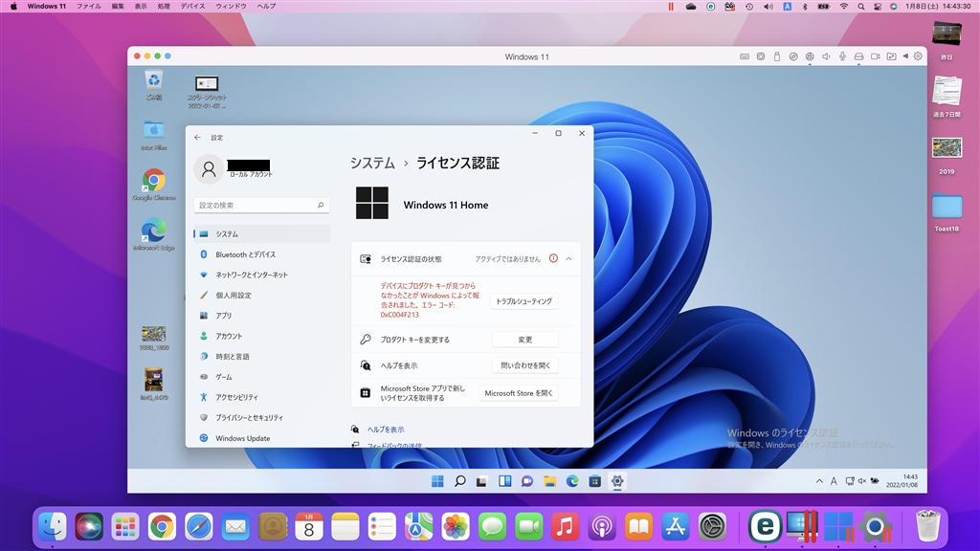Open App Store from the Mac Dock
This screenshot has height=551, width=980.
click(x=676, y=526)
